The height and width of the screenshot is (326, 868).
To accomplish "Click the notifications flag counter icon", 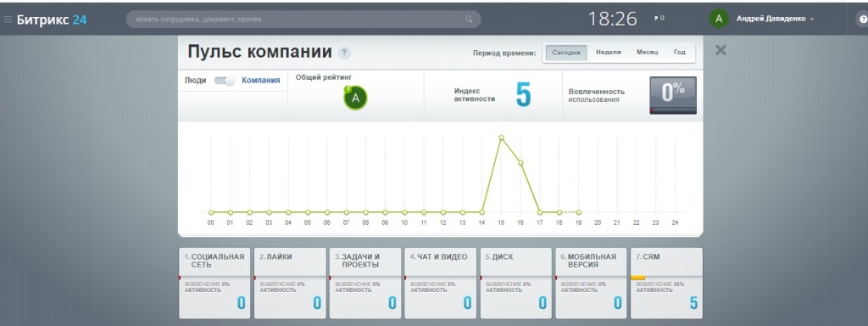I will point(659,19).
